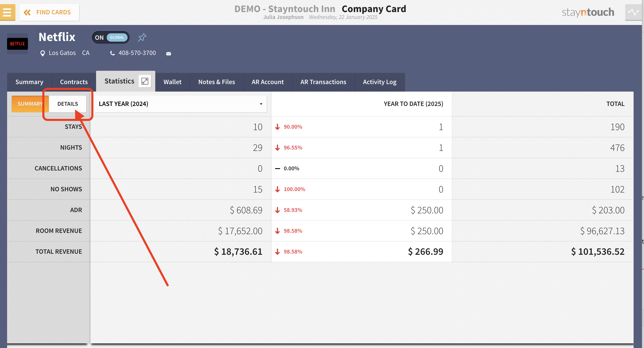Open the Activity Log tab
This screenshot has width=644, height=348.
pyautogui.click(x=379, y=82)
